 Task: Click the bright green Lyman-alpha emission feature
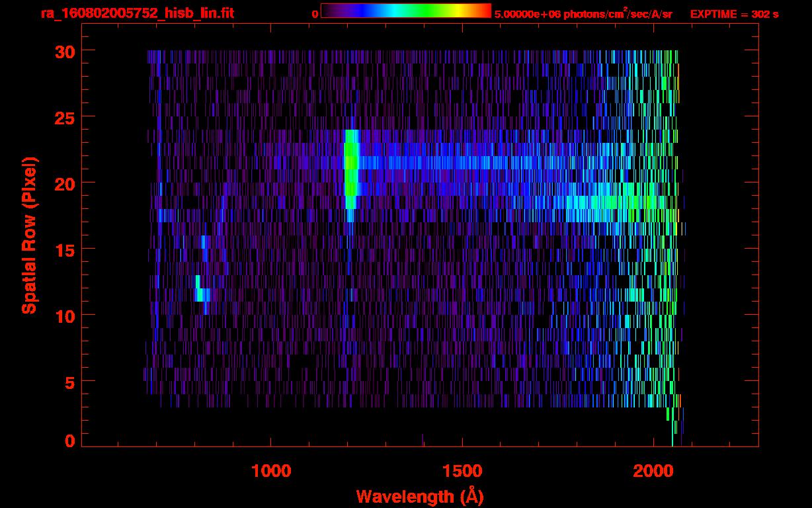(351, 169)
